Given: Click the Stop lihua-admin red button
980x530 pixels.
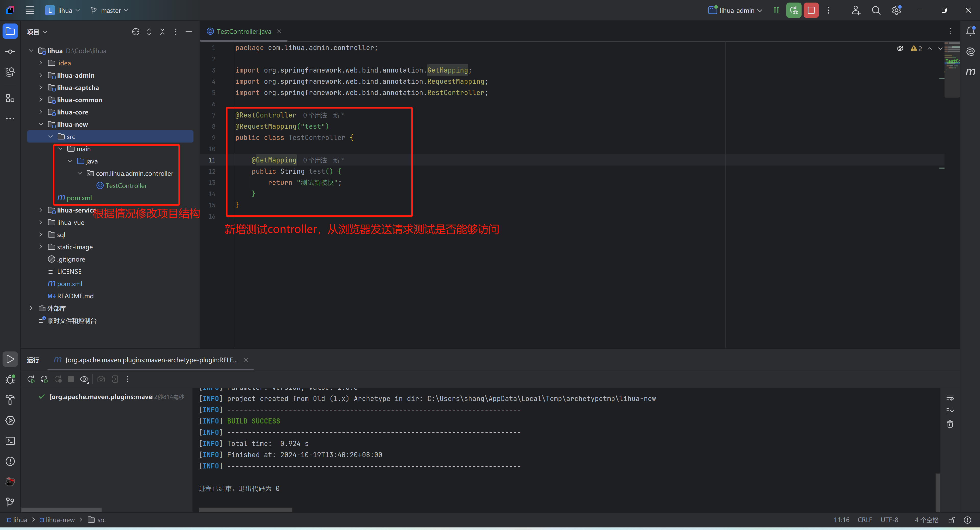Looking at the screenshot, I should tap(811, 10).
